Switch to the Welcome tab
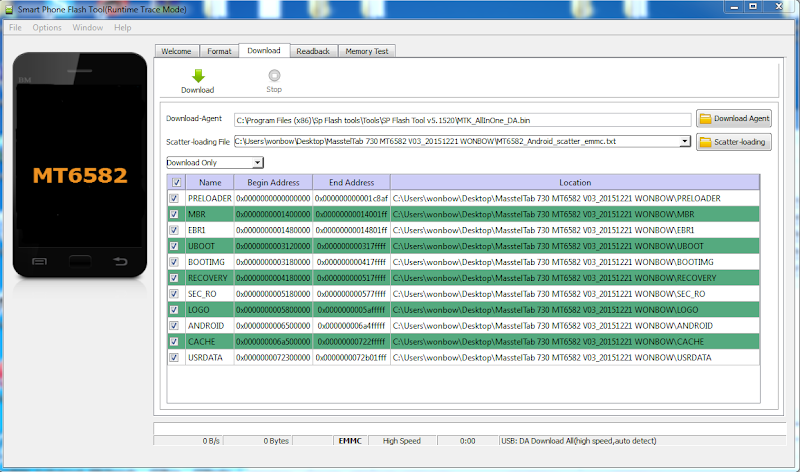This screenshot has height=472, width=800. pyautogui.click(x=177, y=51)
